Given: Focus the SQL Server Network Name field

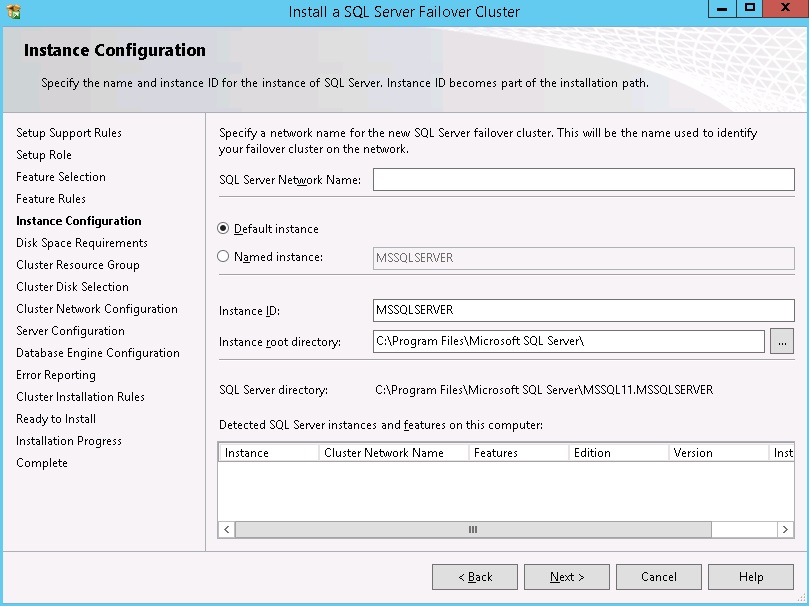Looking at the screenshot, I should click(x=584, y=179).
